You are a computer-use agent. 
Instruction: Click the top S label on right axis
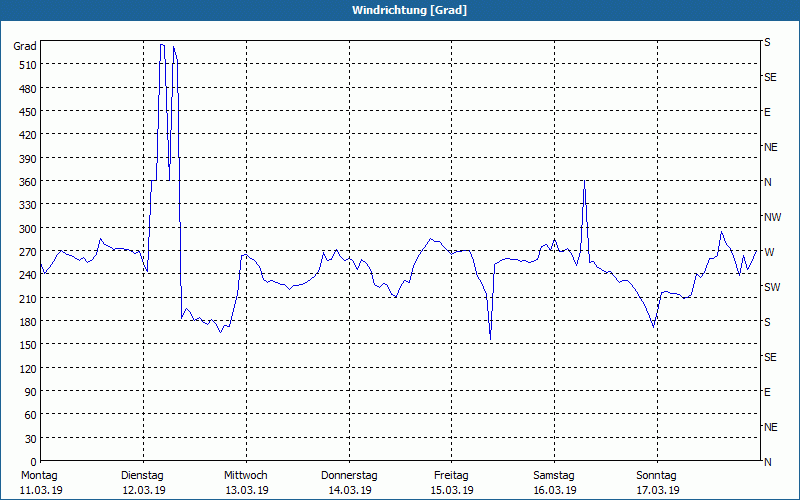click(x=767, y=42)
